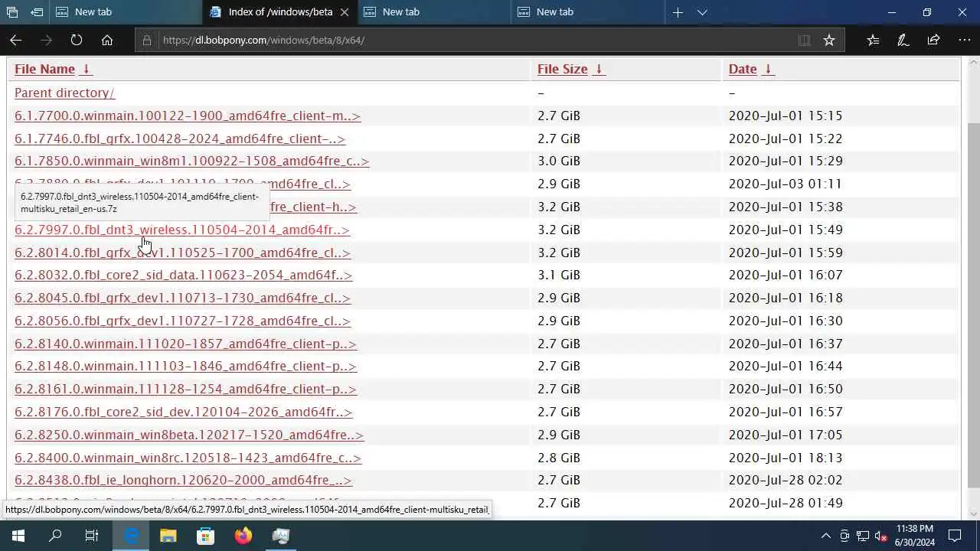Download 6.2.8161.0.winmain.111128-1254 file
980x551 pixels.
[x=185, y=389]
